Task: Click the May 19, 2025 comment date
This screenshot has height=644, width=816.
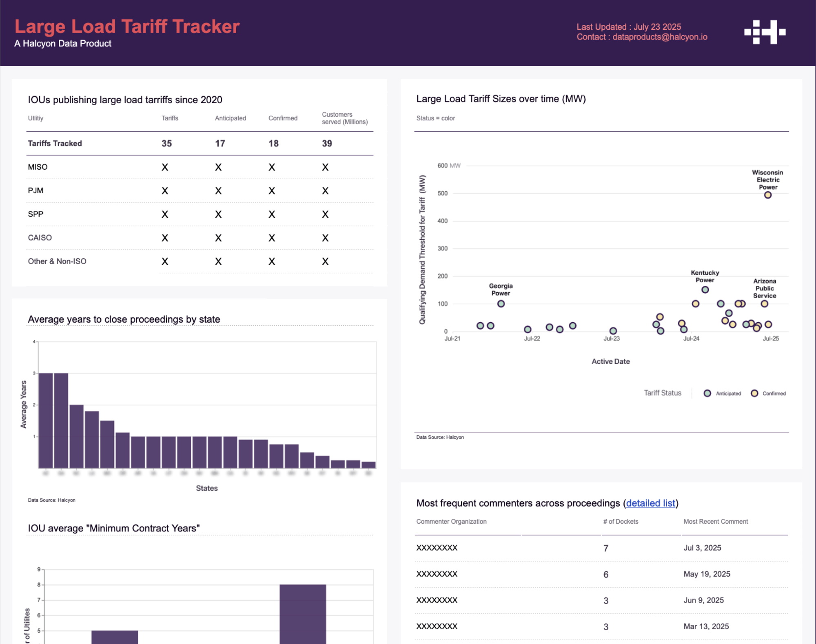Action: [x=707, y=574]
